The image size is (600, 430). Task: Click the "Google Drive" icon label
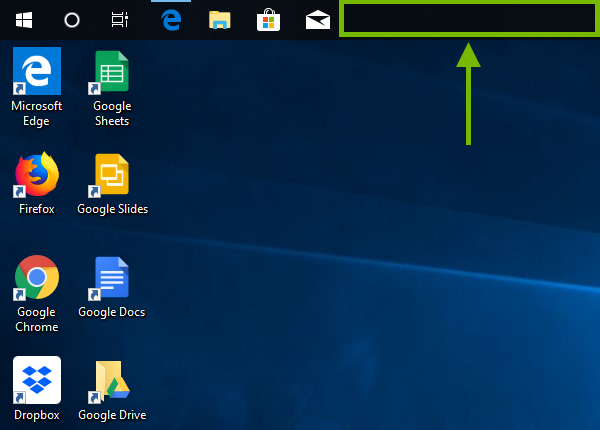coord(112,415)
